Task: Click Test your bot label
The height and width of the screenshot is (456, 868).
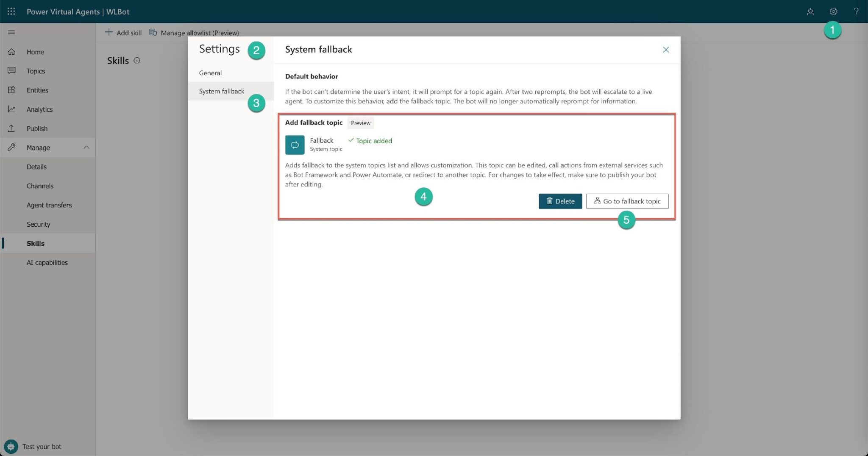Action: point(42,446)
